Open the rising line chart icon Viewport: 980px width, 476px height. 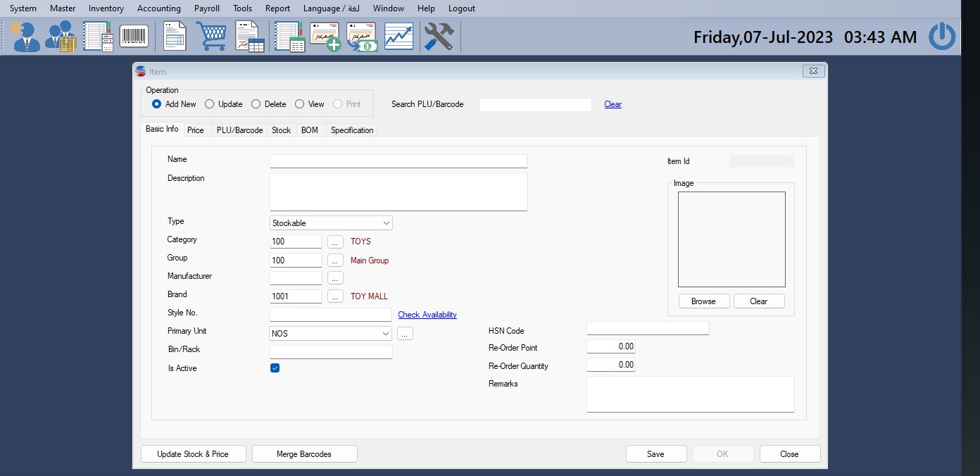coord(398,36)
